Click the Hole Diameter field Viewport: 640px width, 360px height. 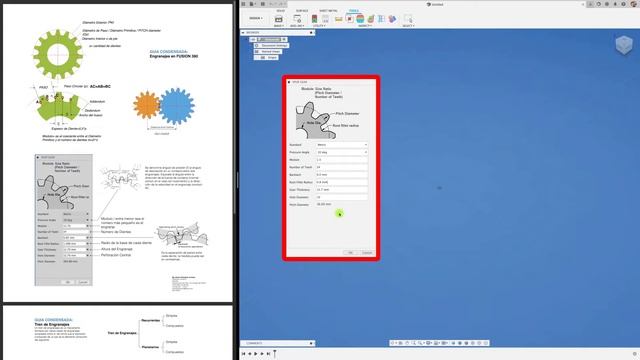coord(342,197)
